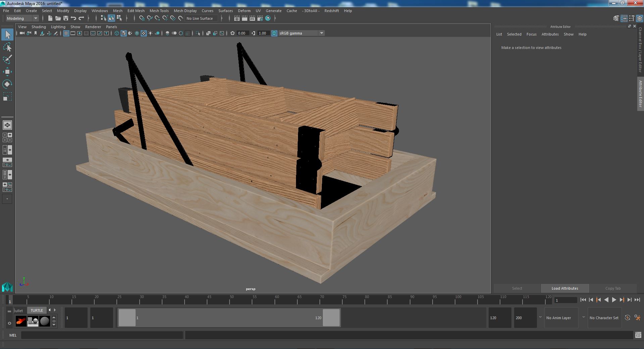Open the viewport Renderer menu

click(x=93, y=27)
